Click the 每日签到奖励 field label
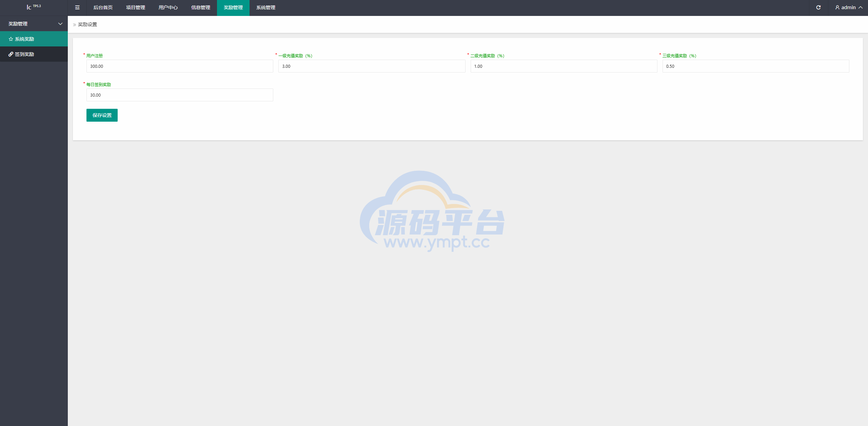The image size is (868, 426). click(x=99, y=84)
